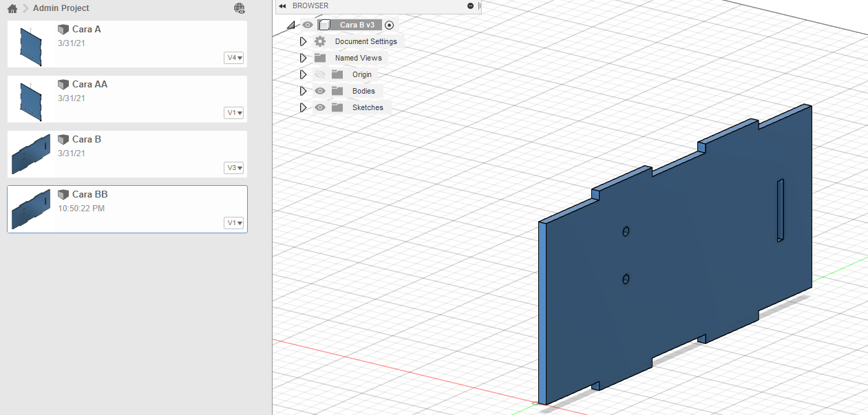Click the Named Views folder icon
868x415 pixels.
[320, 58]
